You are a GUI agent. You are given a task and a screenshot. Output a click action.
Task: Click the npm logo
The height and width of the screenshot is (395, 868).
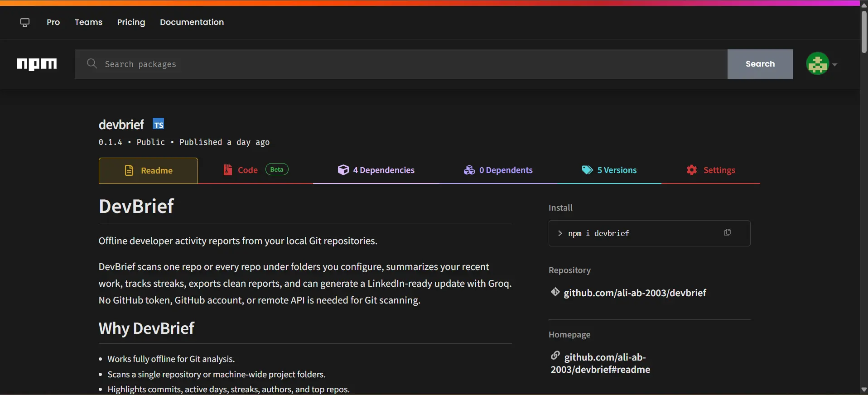[37, 64]
